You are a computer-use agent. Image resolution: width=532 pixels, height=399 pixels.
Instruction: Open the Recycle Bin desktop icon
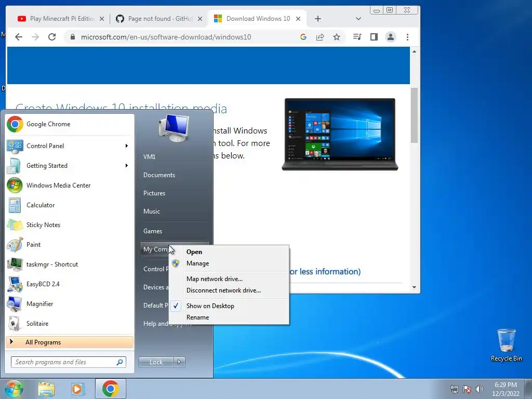coord(506,345)
